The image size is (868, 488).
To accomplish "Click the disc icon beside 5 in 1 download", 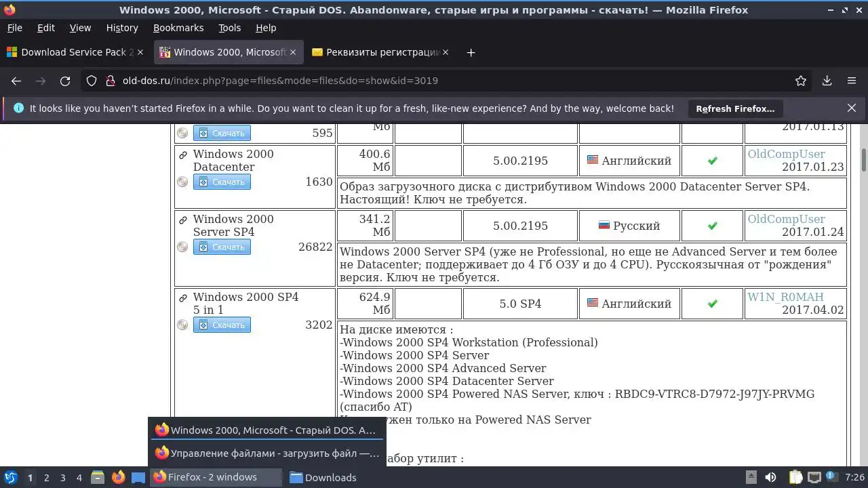I will pyautogui.click(x=182, y=325).
